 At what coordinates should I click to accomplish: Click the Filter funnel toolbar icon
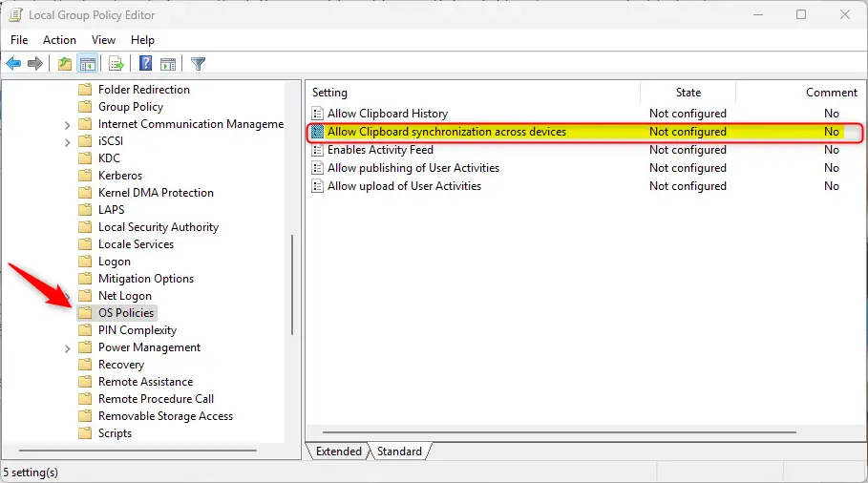pyautogui.click(x=199, y=64)
